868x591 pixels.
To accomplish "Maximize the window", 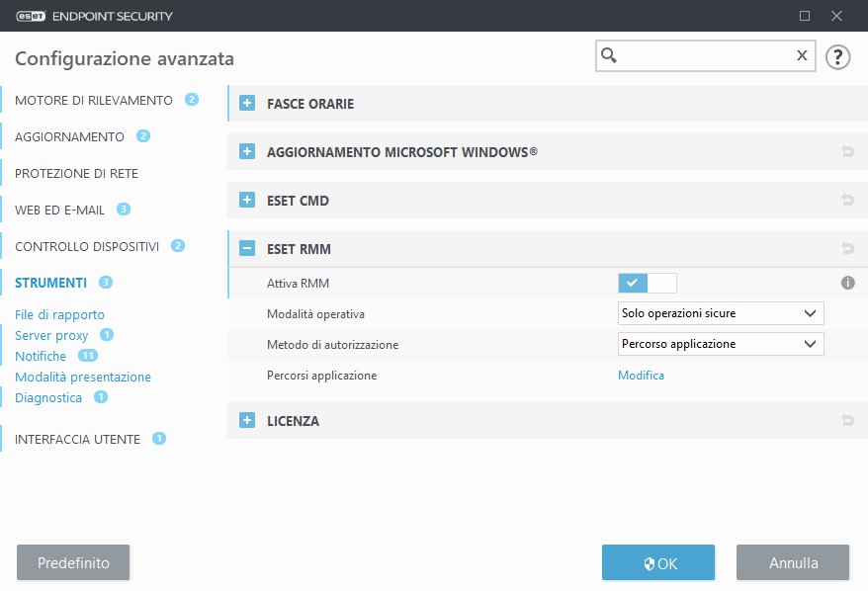I will [805, 16].
